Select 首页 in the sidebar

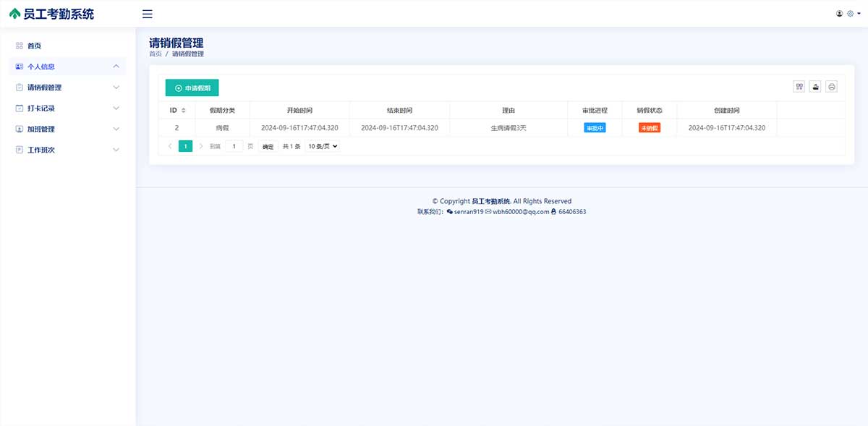(34, 46)
